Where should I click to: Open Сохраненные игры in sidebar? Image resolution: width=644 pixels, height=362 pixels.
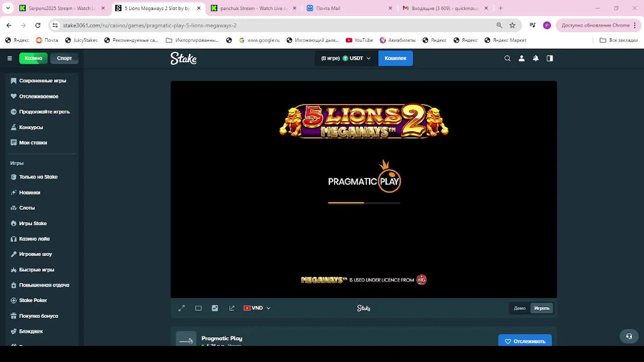click(42, 80)
